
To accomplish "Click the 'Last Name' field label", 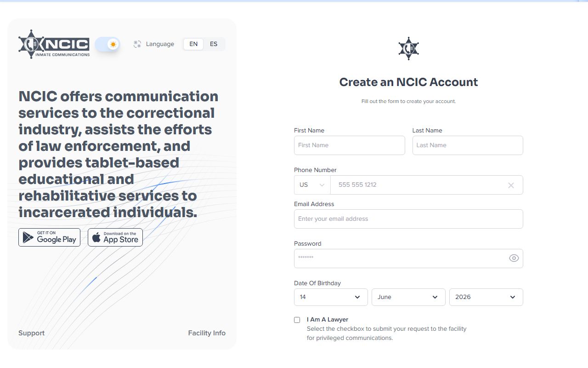I will (427, 131).
